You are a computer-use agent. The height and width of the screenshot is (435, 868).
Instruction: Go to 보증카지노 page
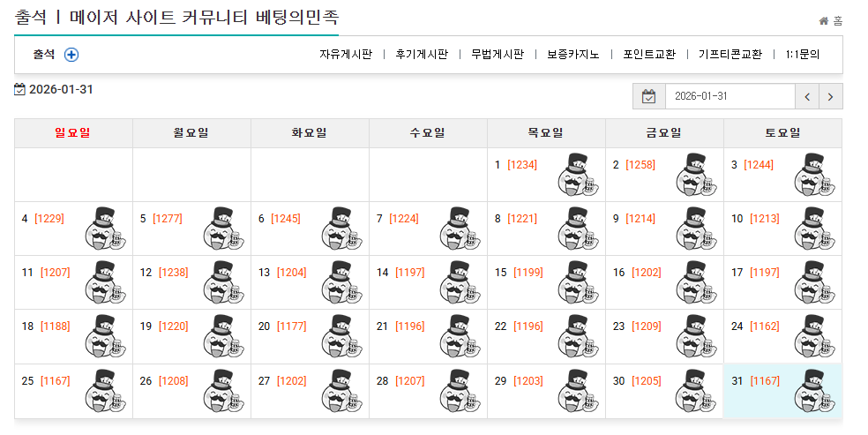pos(573,54)
